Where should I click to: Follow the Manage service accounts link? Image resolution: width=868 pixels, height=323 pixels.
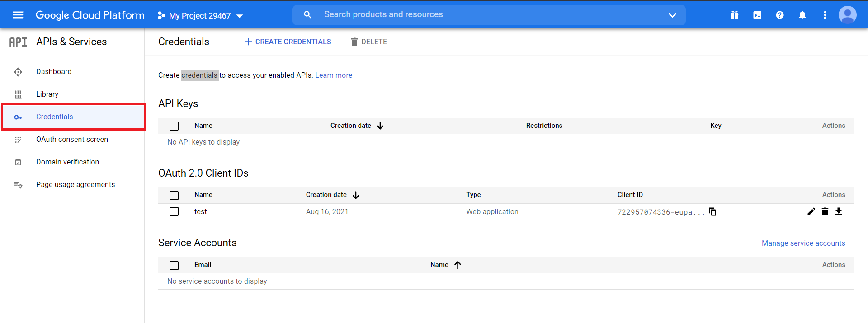point(803,243)
